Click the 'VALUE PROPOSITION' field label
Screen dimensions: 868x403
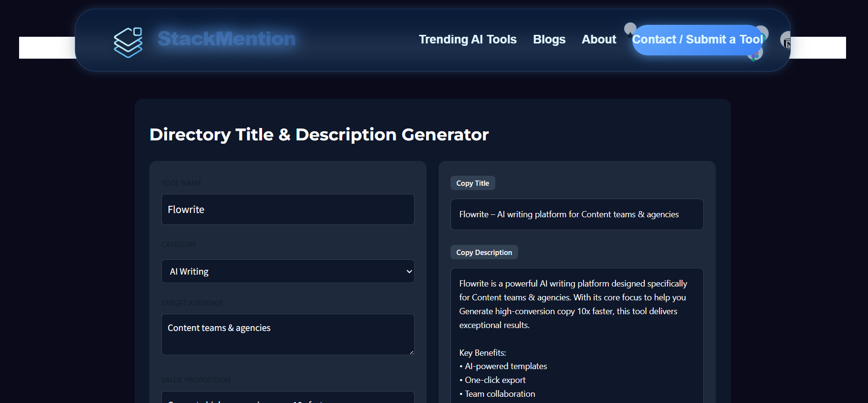[x=196, y=380]
